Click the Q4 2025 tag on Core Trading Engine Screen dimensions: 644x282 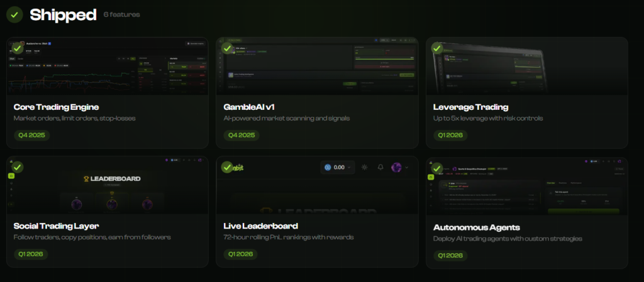click(31, 134)
